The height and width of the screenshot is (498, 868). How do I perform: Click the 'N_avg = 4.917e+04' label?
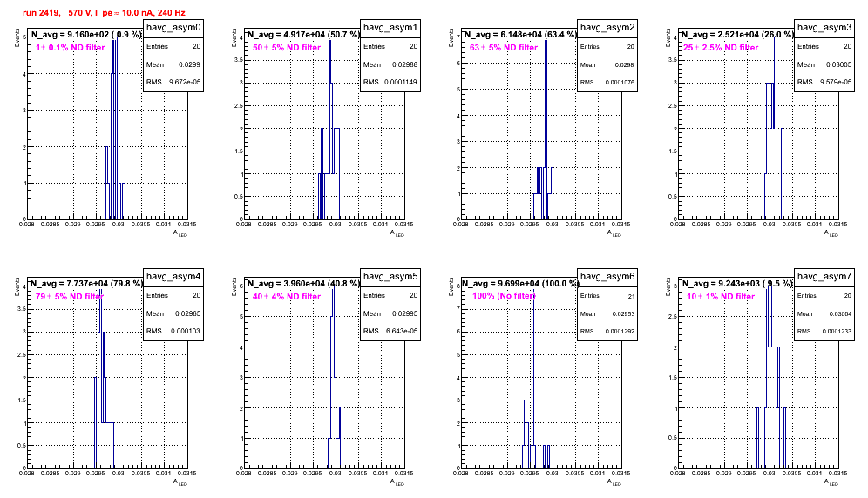303,34
